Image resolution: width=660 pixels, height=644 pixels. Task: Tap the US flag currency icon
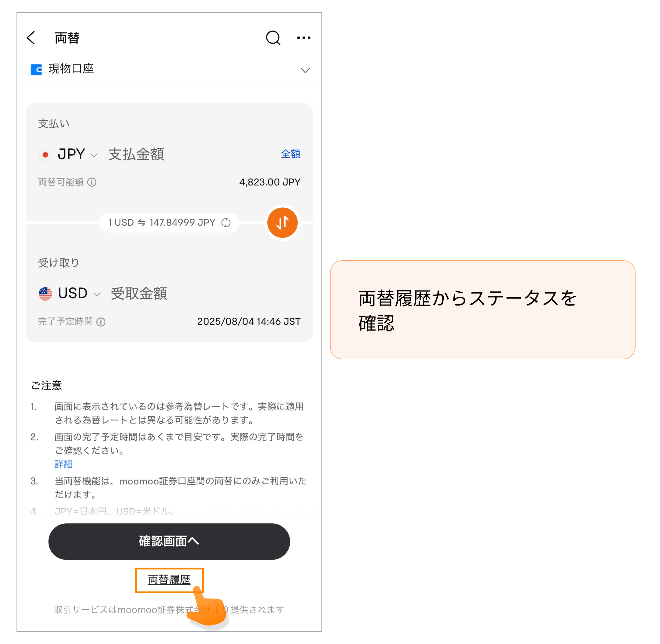pos(45,294)
